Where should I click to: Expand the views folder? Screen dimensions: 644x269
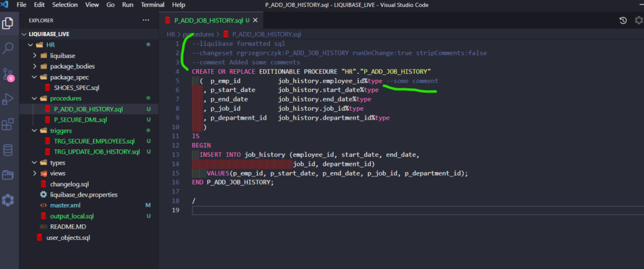89,173
